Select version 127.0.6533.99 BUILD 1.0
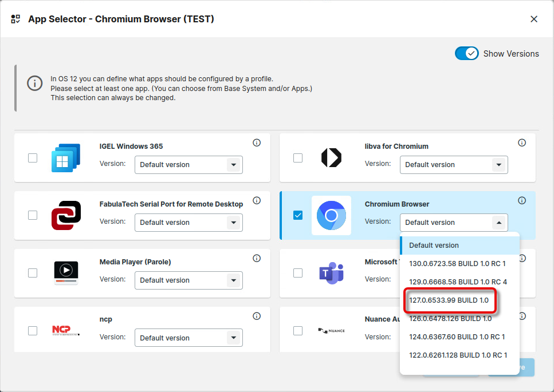Image resolution: width=554 pixels, height=392 pixels. coord(449,300)
